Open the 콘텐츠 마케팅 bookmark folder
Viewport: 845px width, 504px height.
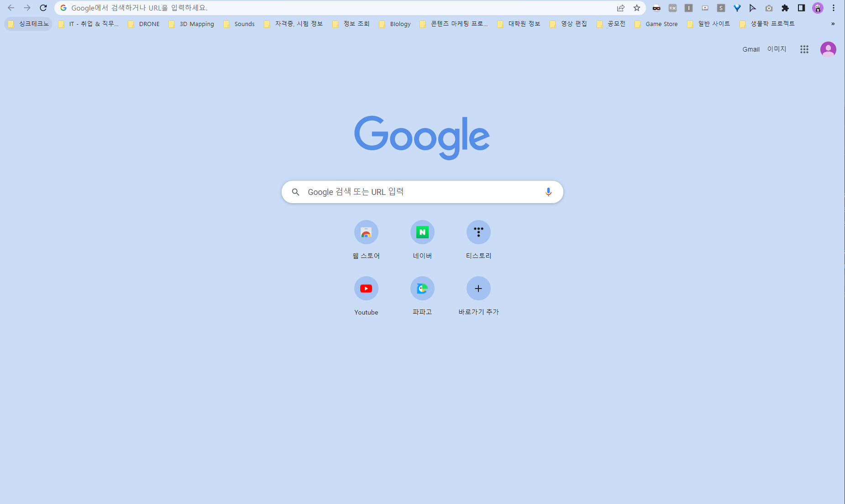tap(454, 24)
